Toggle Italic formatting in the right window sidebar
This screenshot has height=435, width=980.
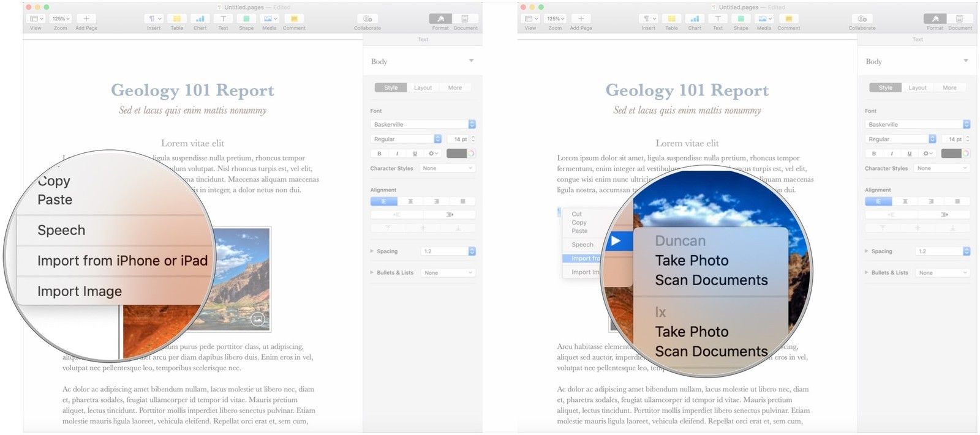(x=892, y=154)
